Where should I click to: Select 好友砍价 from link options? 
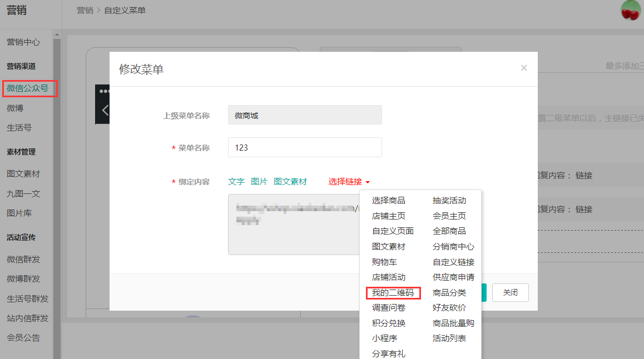click(449, 308)
